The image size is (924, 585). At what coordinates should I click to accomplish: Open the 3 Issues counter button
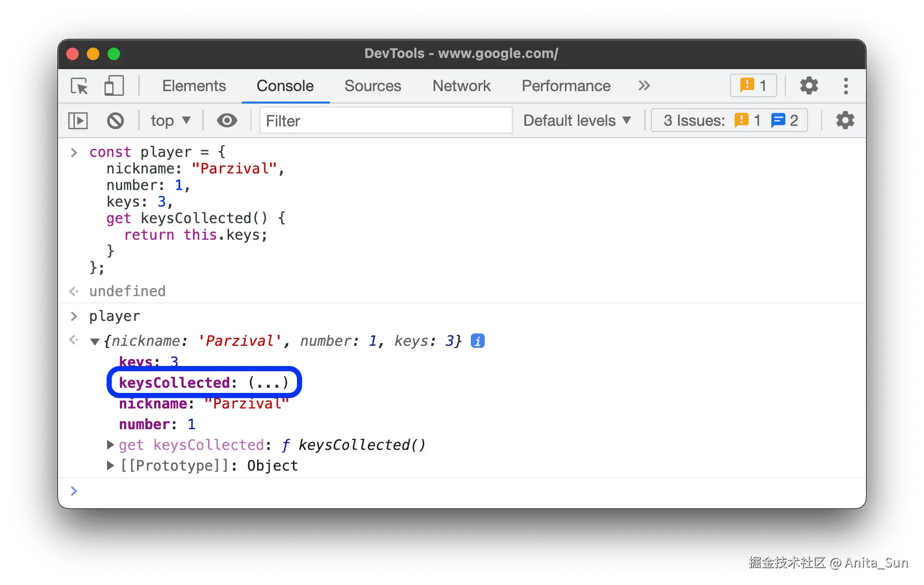tap(729, 121)
